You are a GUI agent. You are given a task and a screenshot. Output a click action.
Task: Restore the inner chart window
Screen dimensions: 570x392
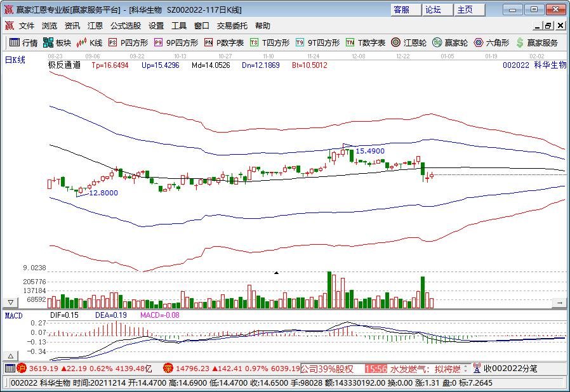tap(548, 25)
